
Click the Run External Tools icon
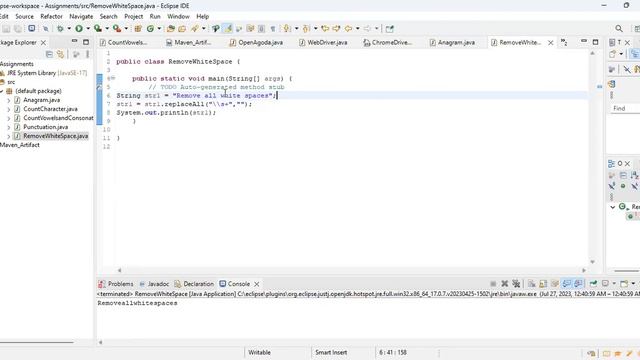pyautogui.click(x=117, y=29)
